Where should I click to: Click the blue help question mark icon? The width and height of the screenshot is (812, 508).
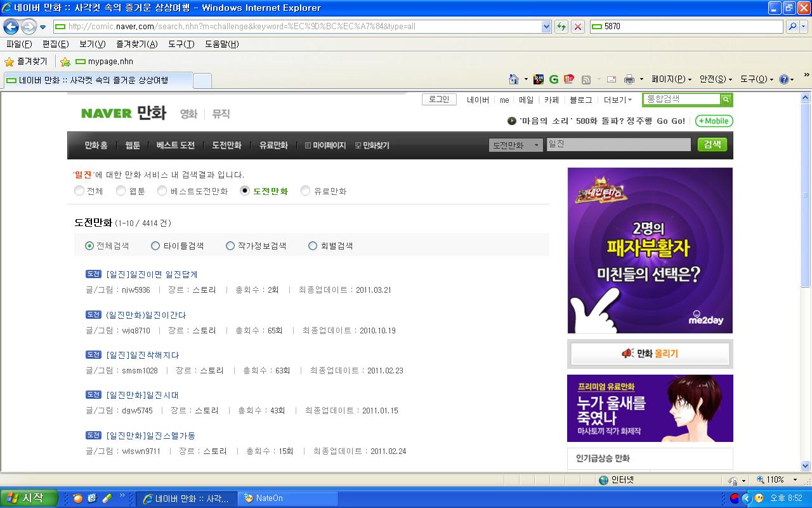point(783,79)
